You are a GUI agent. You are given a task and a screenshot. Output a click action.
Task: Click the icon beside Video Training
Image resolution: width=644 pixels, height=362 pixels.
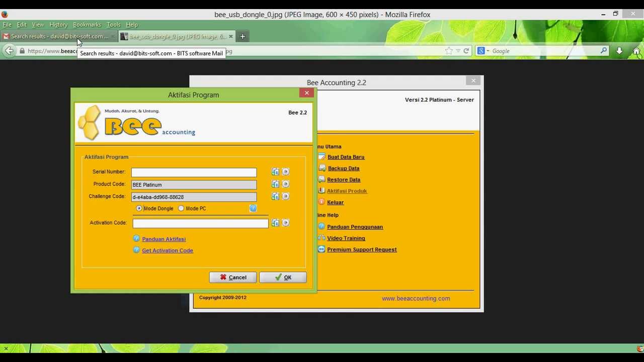pos(322,238)
